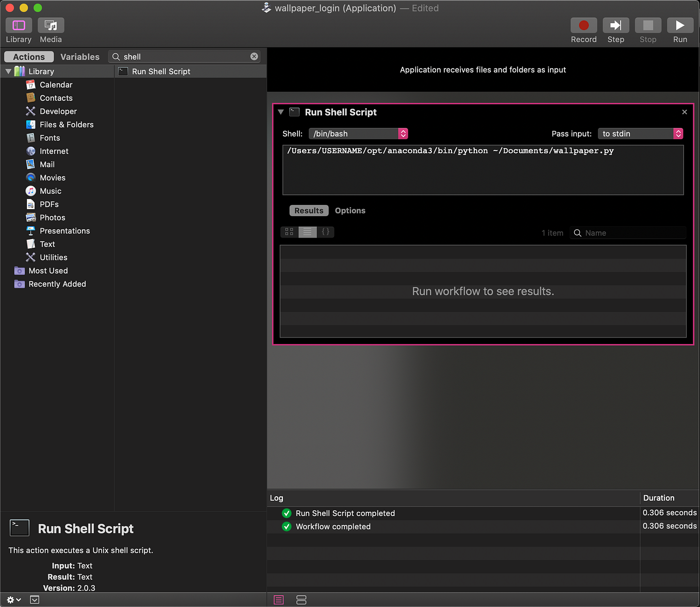Select Run Shell Script in action list
Screen dimensions: 700x607
point(190,72)
